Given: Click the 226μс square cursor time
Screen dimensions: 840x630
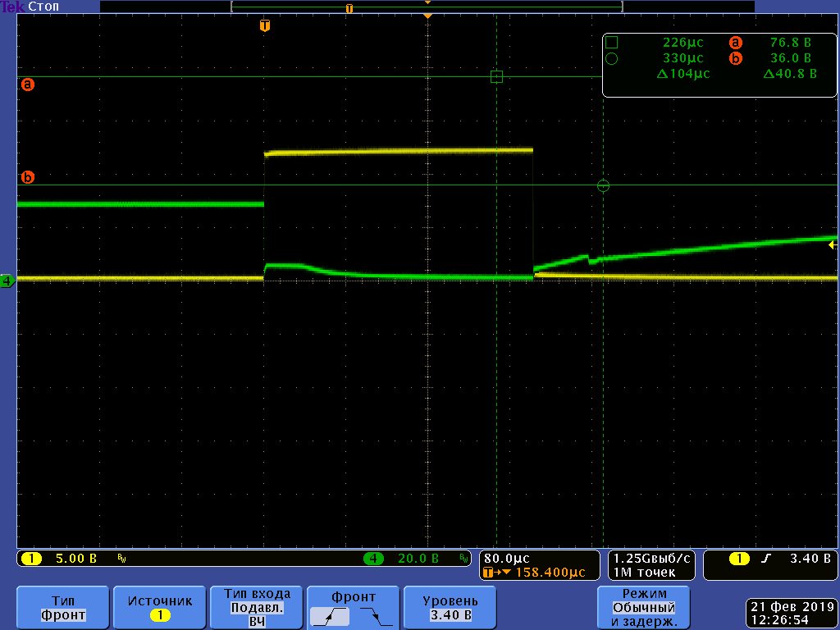Looking at the screenshot, I should pos(683,43).
